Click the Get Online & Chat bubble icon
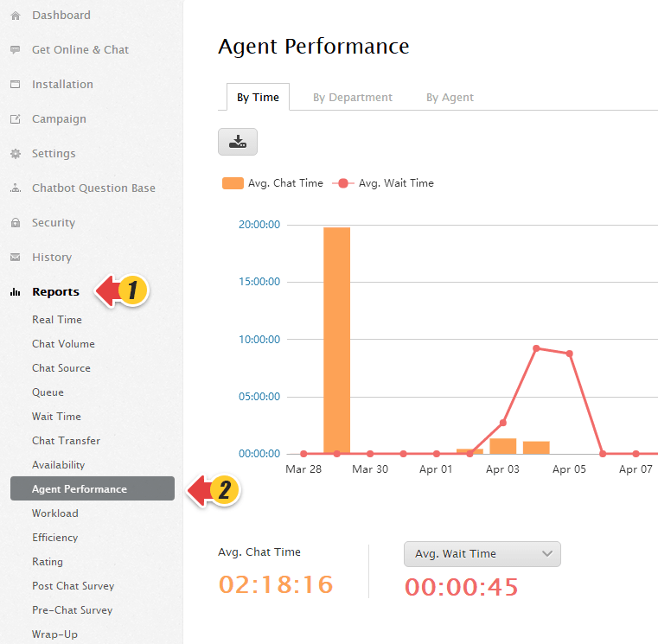Image resolution: width=658 pixels, height=644 pixels. click(x=15, y=50)
